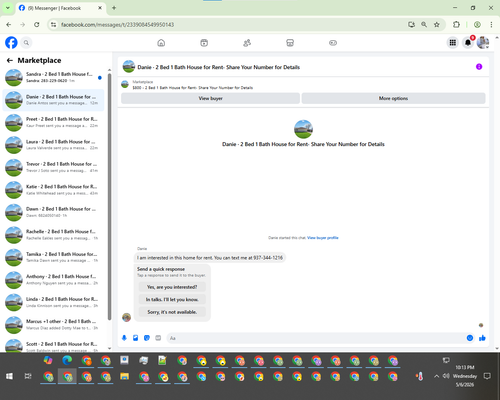Open the sticker picker icon
The image size is (500, 400).
(147, 338)
